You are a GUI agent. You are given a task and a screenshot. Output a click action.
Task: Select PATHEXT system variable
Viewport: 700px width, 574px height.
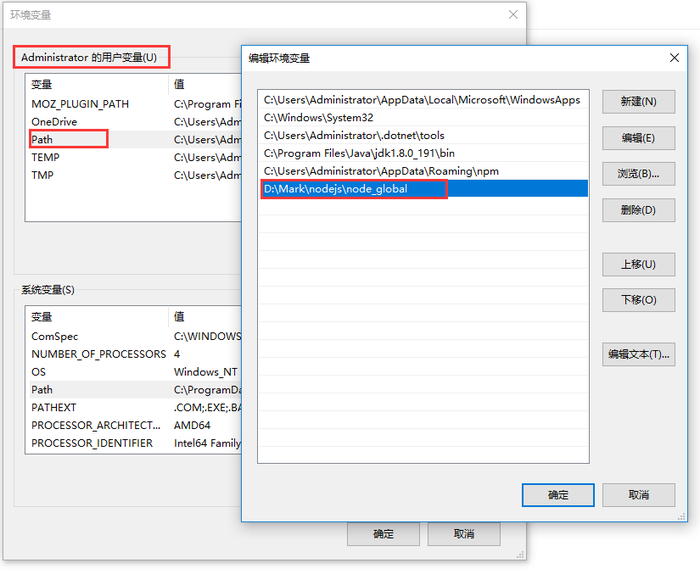(x=54, y=408)
